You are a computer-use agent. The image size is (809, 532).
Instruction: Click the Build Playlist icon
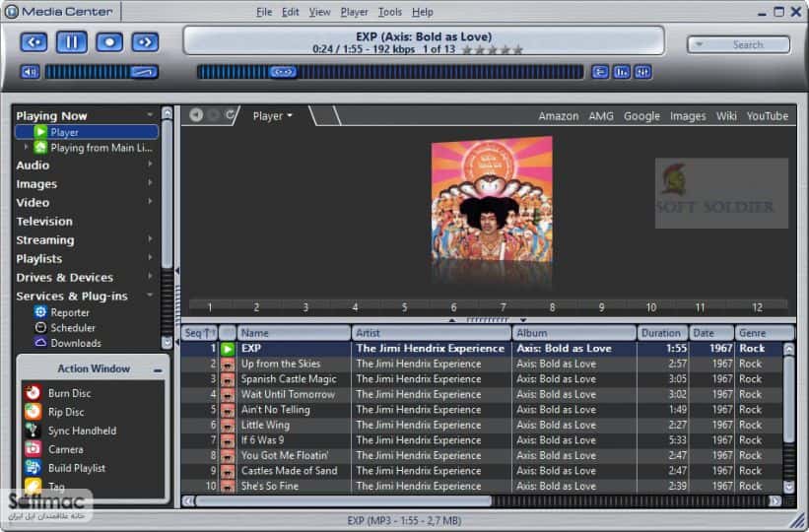pos(34,468)
